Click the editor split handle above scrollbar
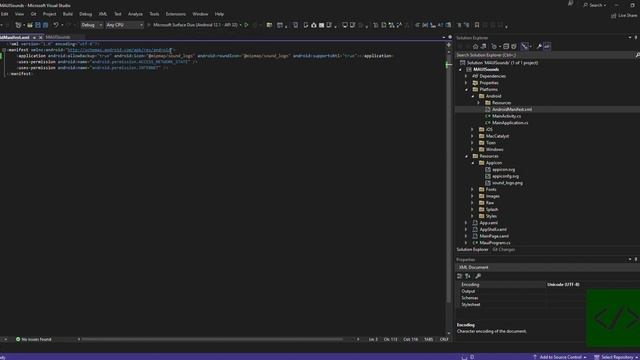 tap(449, 44)
